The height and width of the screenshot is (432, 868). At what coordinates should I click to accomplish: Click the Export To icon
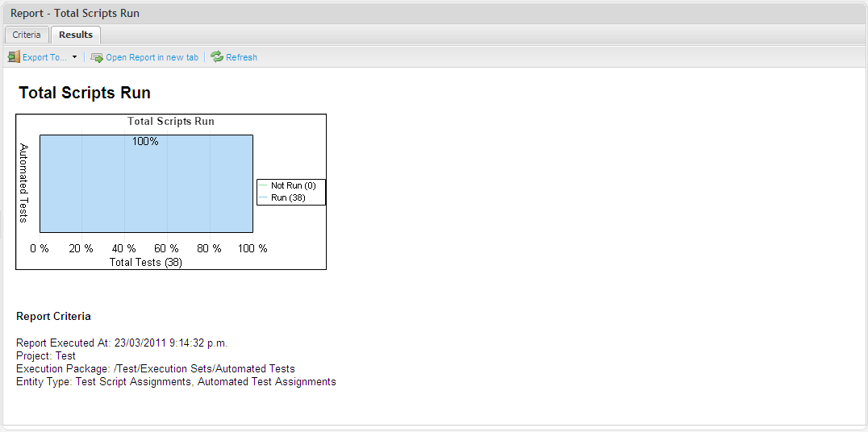tap(14, 57)
